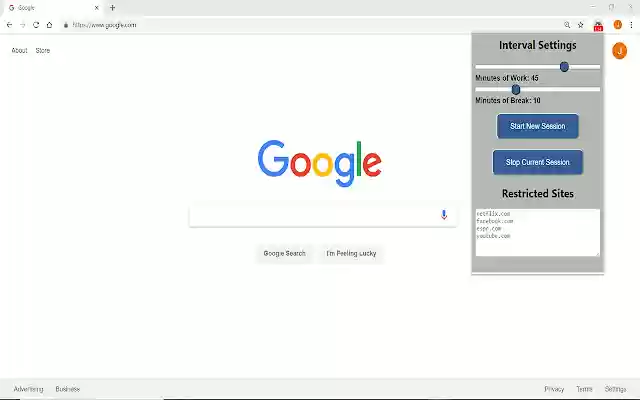Open the Store link

(42, 50)
